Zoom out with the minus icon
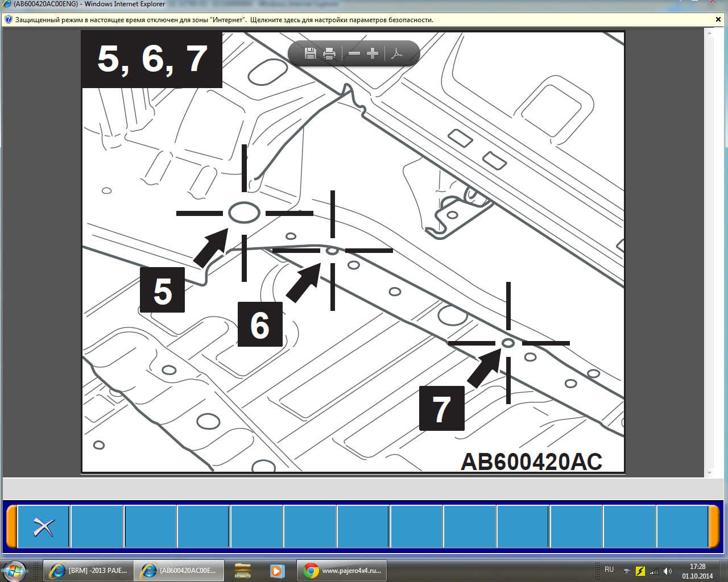The image size is (728, 582). click(354, 53)
